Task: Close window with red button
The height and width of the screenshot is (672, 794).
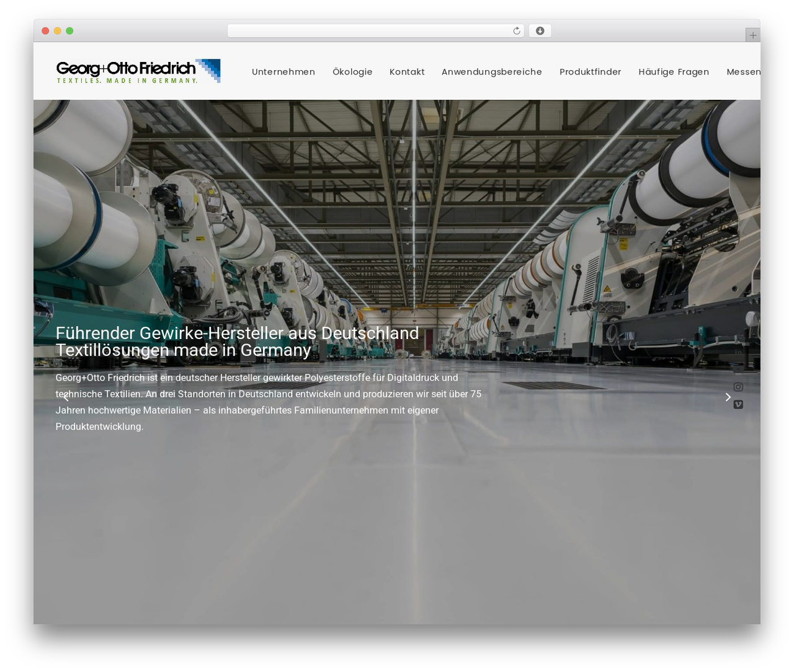Action: click(x=45, y=31)
